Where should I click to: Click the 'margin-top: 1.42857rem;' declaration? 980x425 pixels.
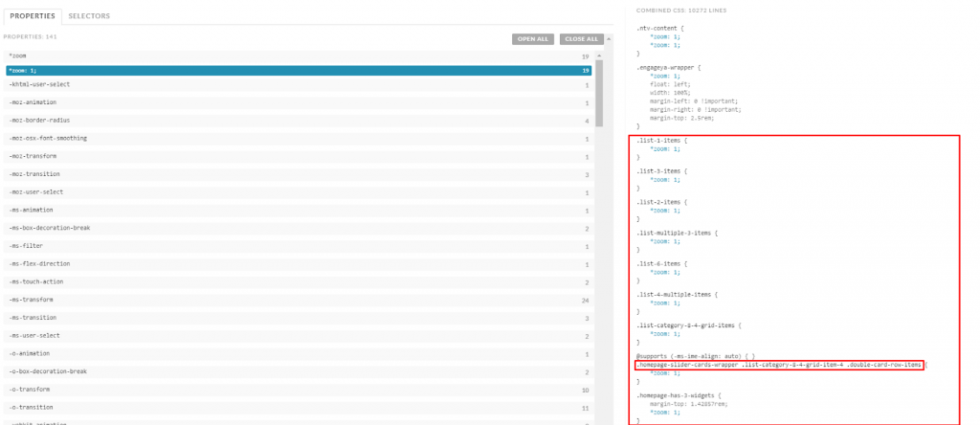click(x=689, y=404)
